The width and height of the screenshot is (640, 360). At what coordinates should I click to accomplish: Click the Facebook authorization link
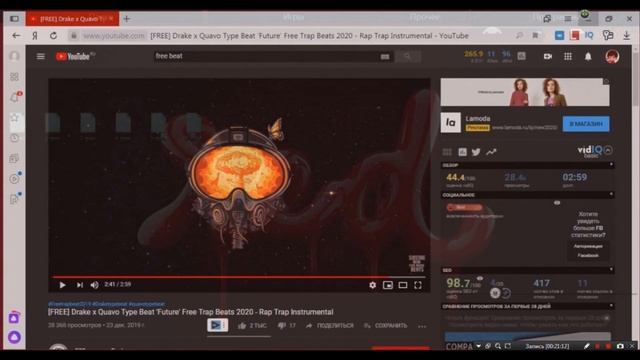point(588,251)
